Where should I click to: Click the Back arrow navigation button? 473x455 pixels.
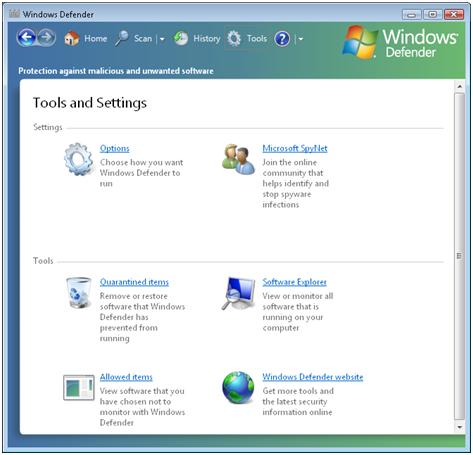click(26, 38)
